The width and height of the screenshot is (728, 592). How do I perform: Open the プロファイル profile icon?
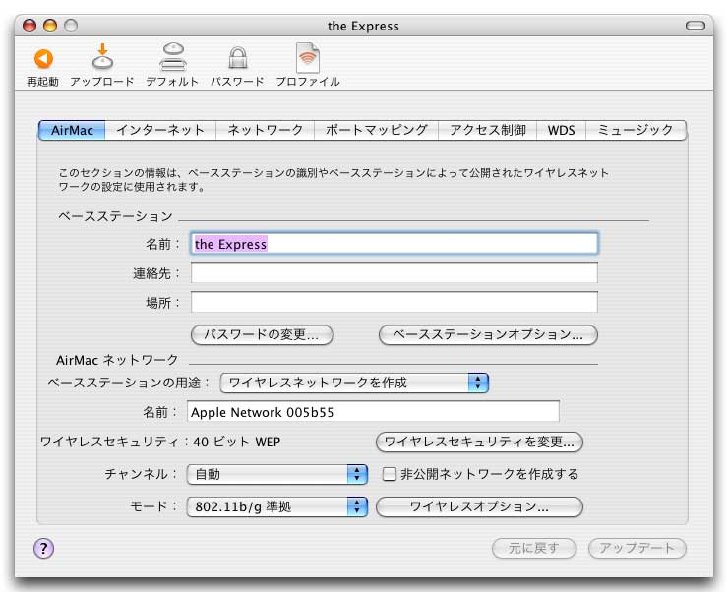[308, 58]
